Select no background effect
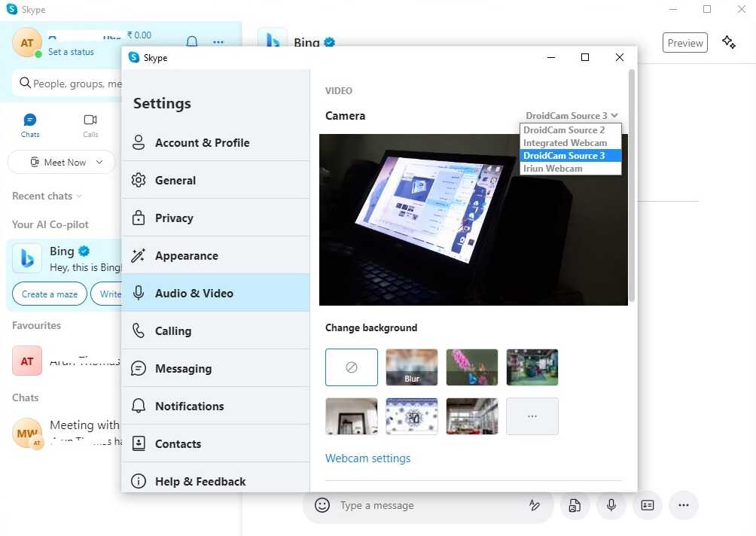 coord(352,367)
